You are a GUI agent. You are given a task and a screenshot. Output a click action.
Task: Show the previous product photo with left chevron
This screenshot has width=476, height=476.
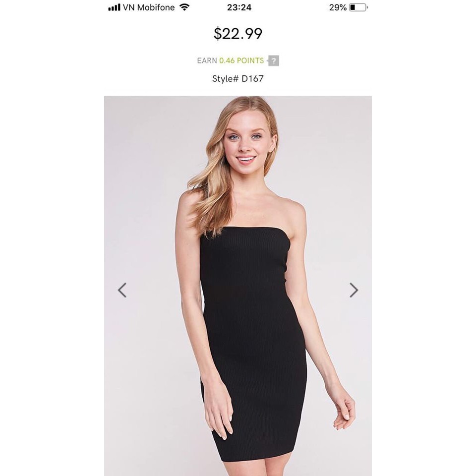122,290
